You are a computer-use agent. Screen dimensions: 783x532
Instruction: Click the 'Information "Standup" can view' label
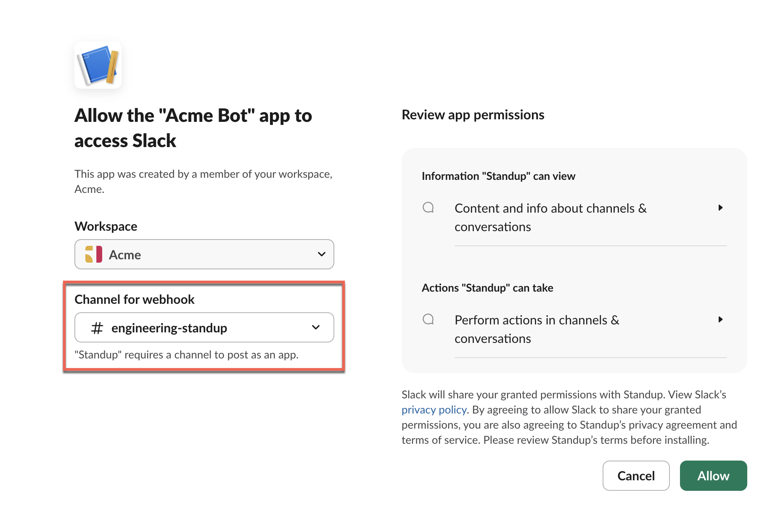pyautogui.click(x=498, y=176)
